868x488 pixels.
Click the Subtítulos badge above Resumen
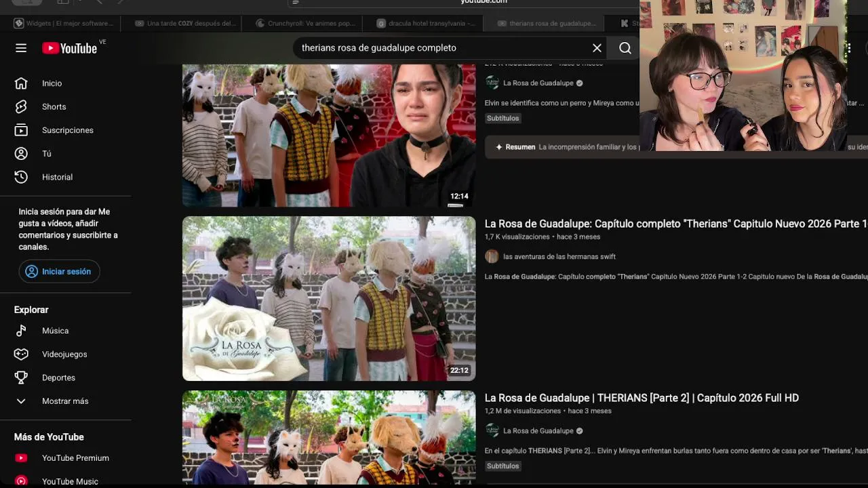coord(503,119)
